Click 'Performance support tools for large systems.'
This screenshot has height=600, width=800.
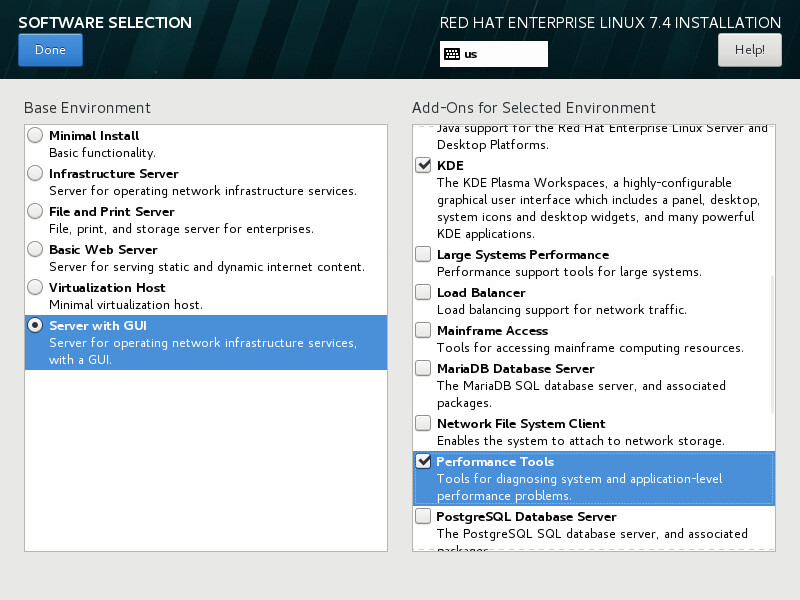pos(569,271)
